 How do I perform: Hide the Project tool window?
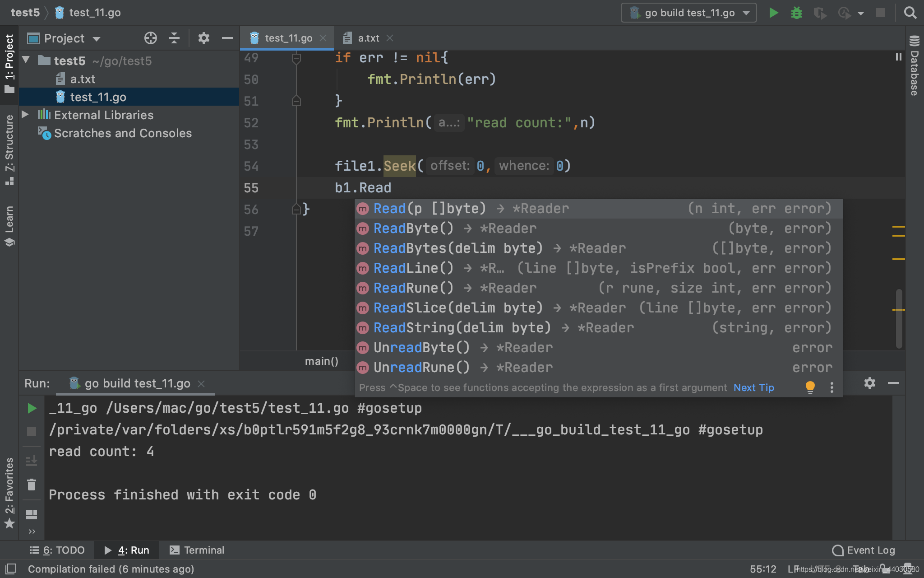point(227,38)
